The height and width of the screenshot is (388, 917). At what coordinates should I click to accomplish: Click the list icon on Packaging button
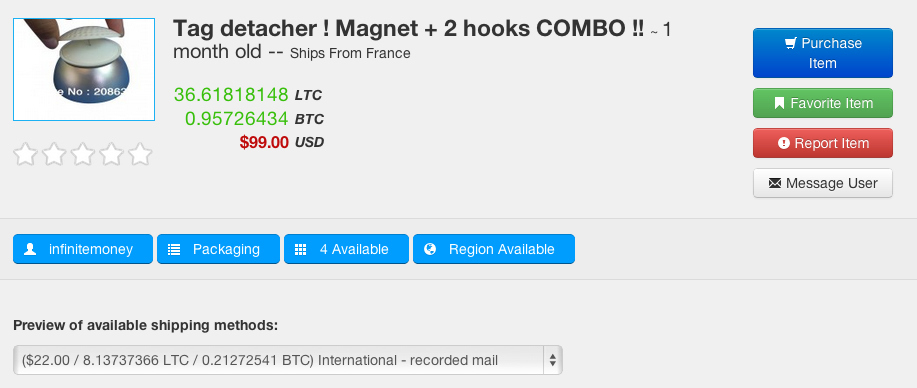click(174, 249)
